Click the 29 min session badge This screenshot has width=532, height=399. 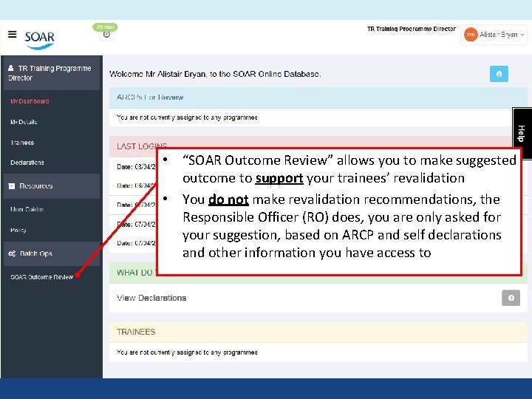105,27
